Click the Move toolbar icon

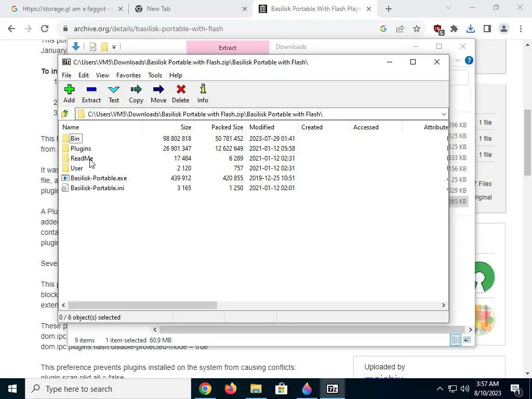[158, 94]
